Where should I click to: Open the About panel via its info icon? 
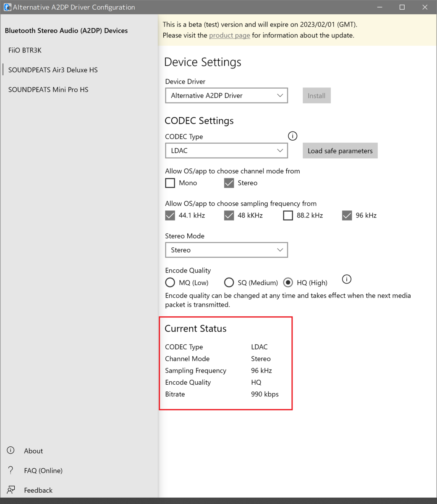click(10, 450)
